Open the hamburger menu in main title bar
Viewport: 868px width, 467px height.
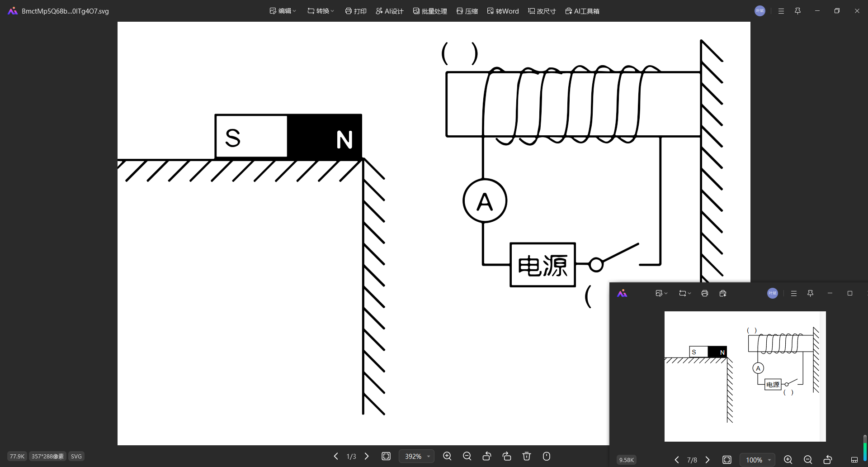781,11
